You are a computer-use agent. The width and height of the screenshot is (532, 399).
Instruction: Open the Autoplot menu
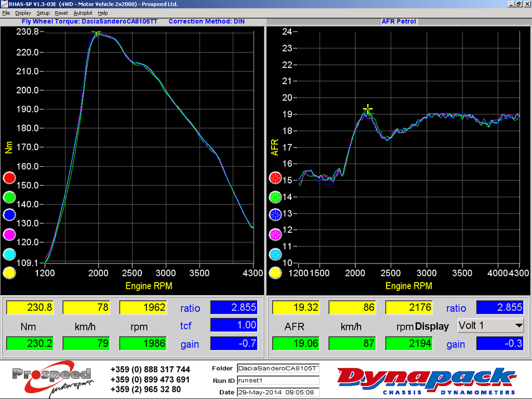(83, 13)
